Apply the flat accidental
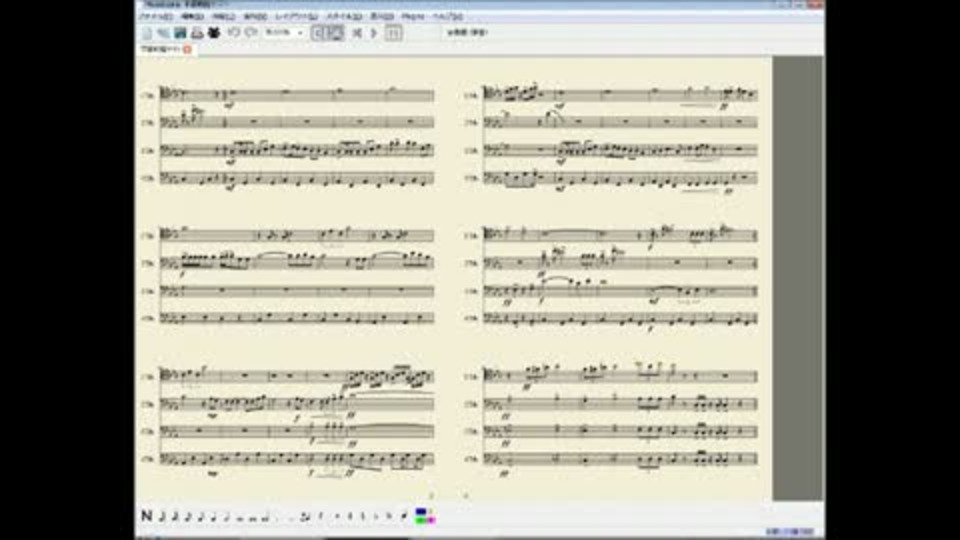960x540 pixels. (376, 517)
